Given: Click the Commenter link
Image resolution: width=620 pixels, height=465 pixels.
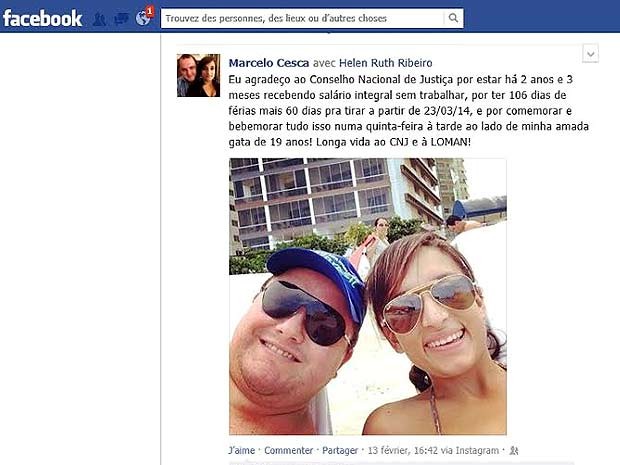Looking at the screenshot, I should coord(289,450).
